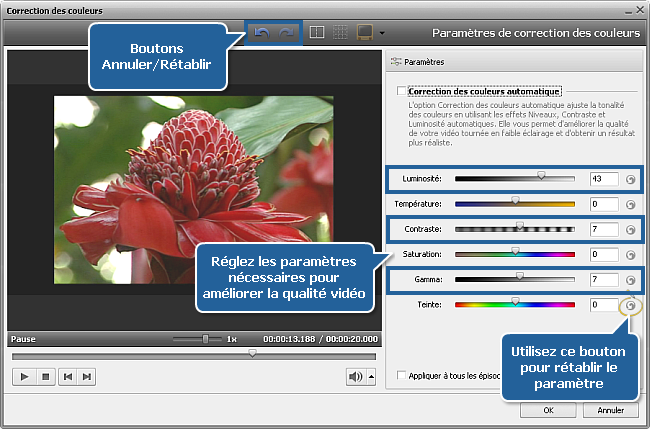Screen dimensions: 650x429
Task: Switch to split preview view icon
Action: [x=316, y=33]
